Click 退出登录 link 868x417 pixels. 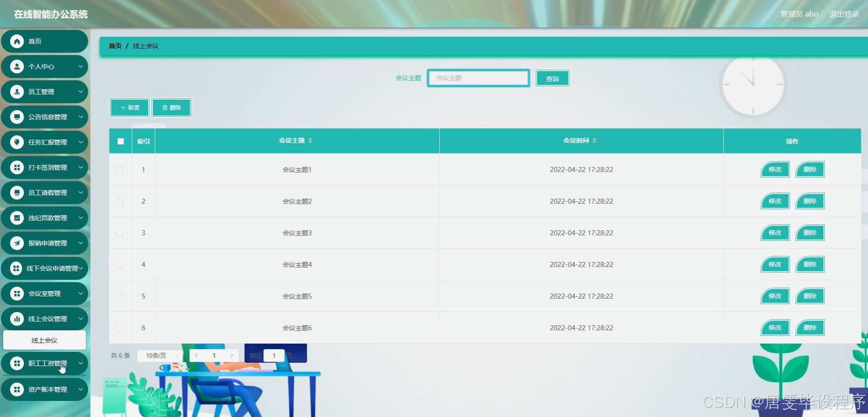click(x=844, y=14)
